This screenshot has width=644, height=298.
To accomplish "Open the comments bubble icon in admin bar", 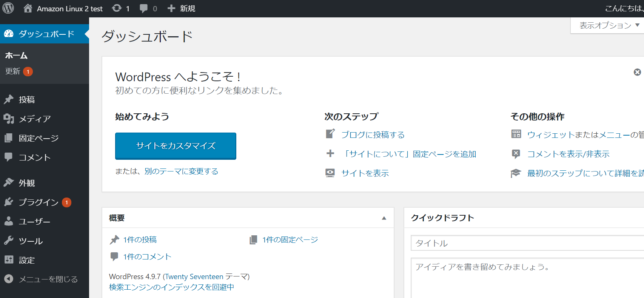I will coord(143,8).
